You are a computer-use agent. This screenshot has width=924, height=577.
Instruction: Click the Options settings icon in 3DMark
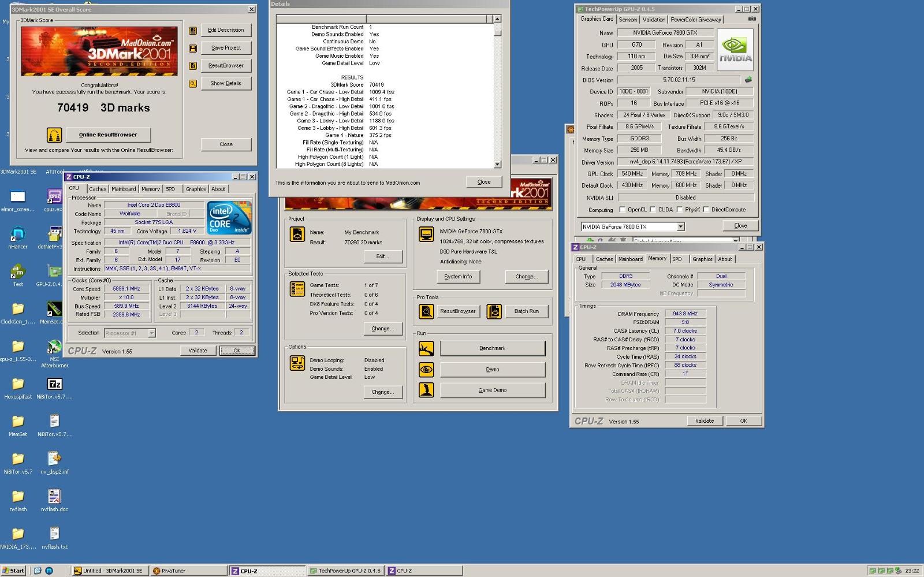[x=297, y=363]
